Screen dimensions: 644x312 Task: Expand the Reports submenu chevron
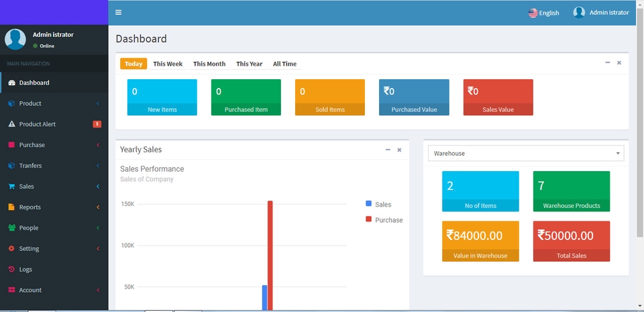tap(98, 207)
